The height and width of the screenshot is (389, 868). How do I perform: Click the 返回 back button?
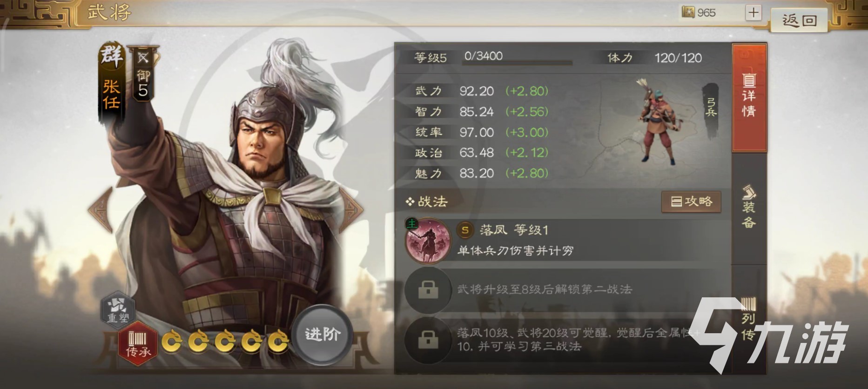(799, 20)
